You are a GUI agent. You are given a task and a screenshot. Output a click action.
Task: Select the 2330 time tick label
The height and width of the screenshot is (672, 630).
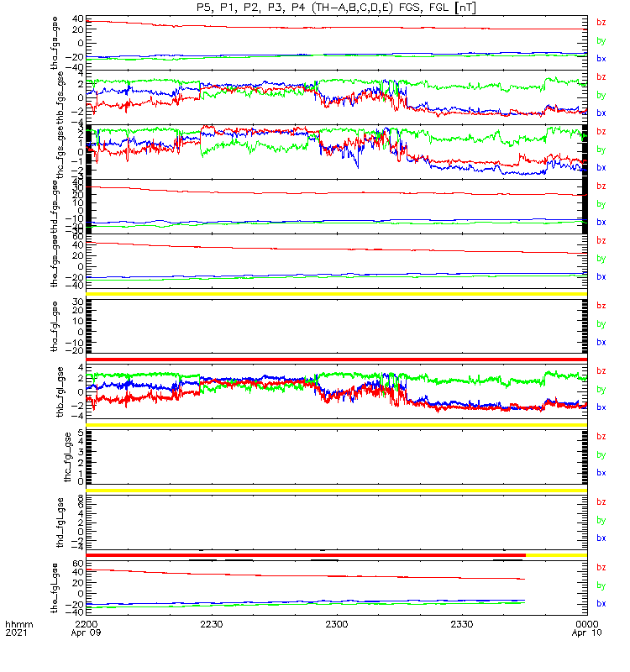point(462,624)
